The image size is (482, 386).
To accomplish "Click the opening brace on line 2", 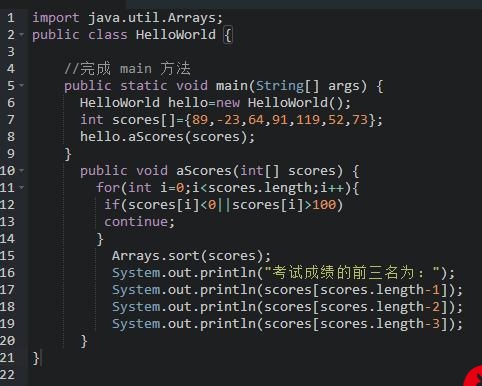I will (x=228, y=35).
